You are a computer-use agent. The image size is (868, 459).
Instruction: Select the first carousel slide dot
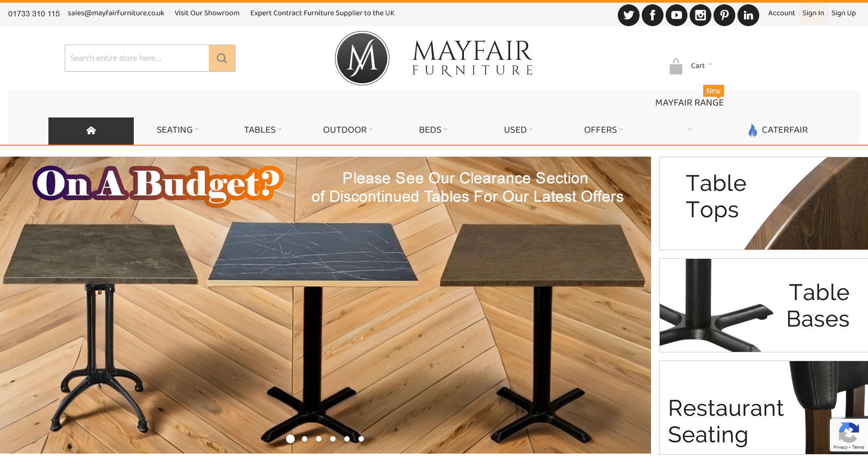click(290, 439)
